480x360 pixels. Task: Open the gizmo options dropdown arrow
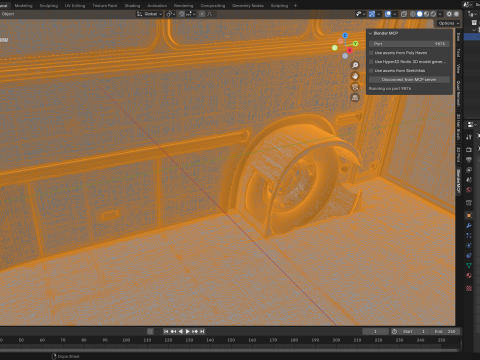point(379,14)
